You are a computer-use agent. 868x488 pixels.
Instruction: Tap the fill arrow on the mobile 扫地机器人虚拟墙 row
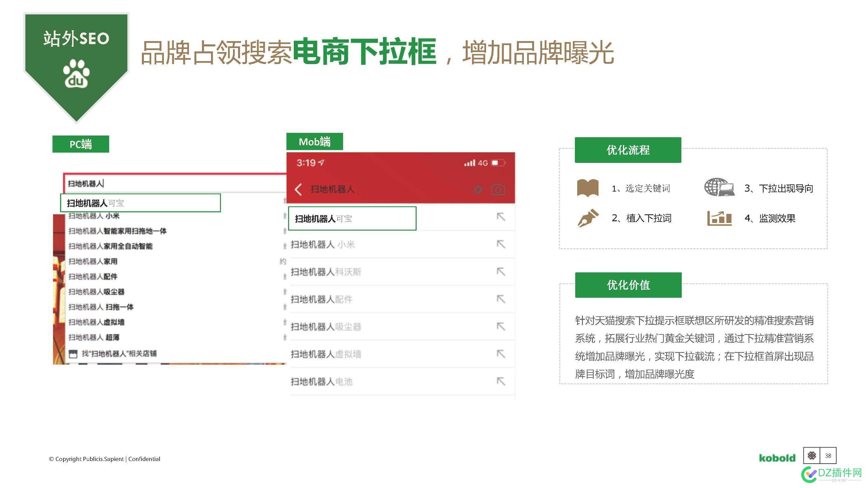pos(501,354)
